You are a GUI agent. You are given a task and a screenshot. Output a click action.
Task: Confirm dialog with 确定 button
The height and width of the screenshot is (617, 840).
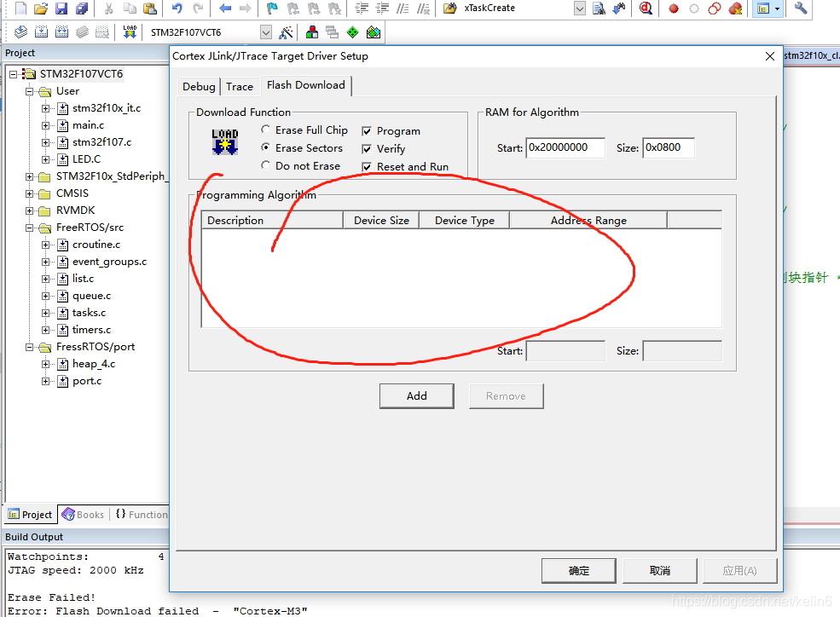[x=578, y=571]
